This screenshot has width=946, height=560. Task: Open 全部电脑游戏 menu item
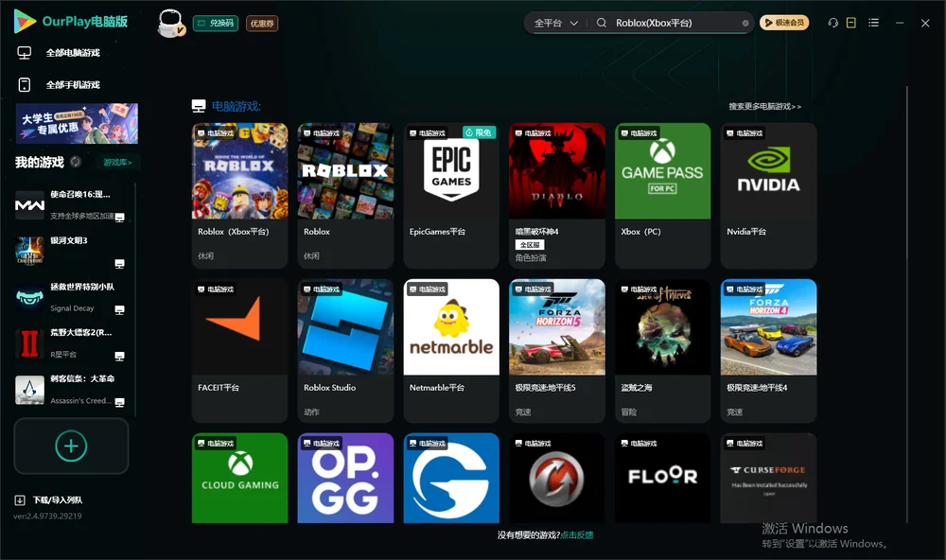[x=73, y=53]
